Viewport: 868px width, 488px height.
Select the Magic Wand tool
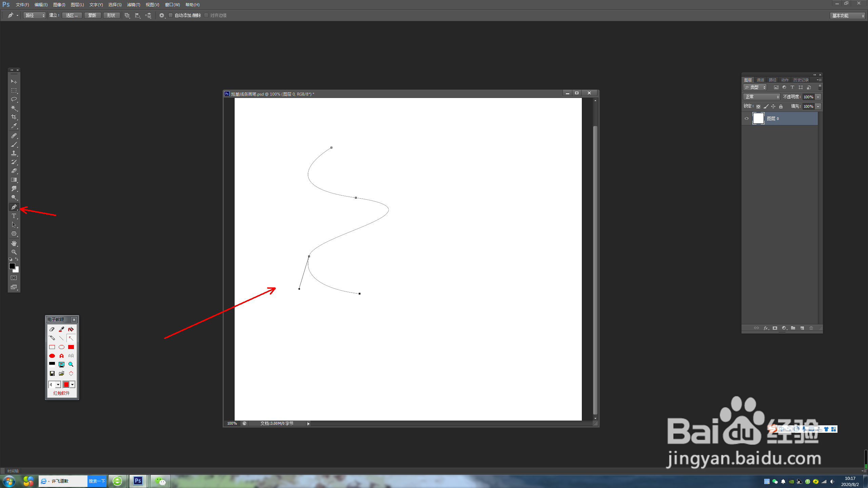coord(14,108)
